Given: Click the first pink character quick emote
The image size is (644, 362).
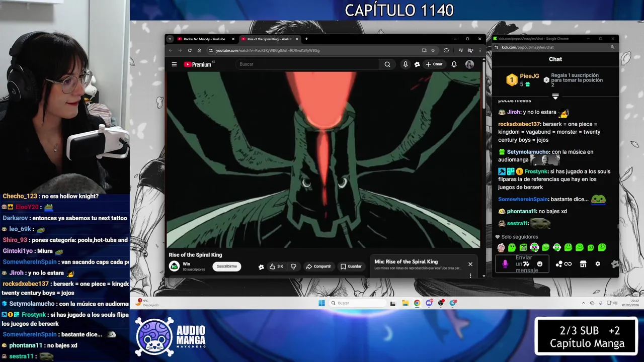Looking at the screenshot, I should 501,247.
